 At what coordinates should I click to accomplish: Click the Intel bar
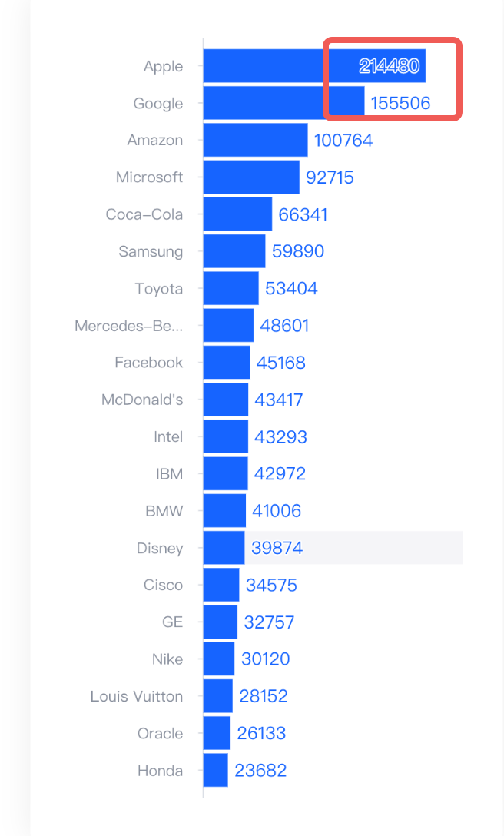click(226, 436)
